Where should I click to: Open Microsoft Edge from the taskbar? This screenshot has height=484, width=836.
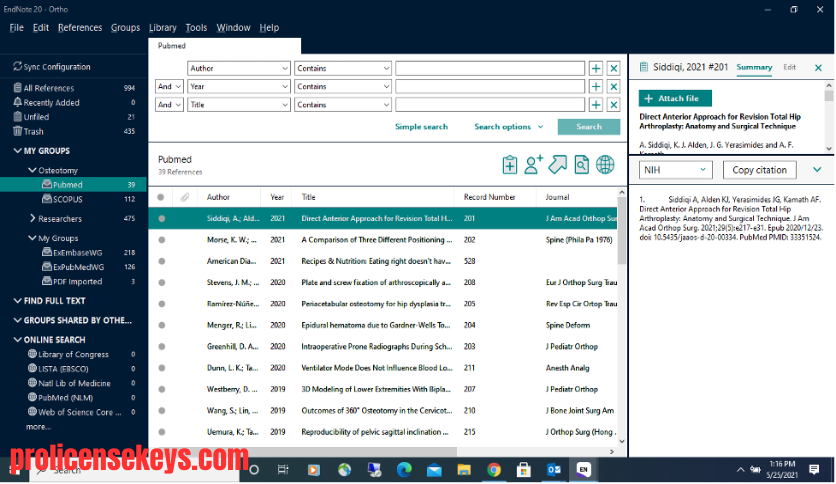coord(404,470)
